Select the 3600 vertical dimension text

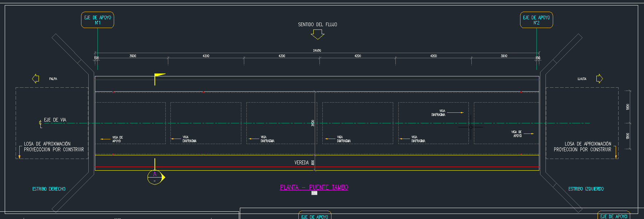click(x=313, y=123)
